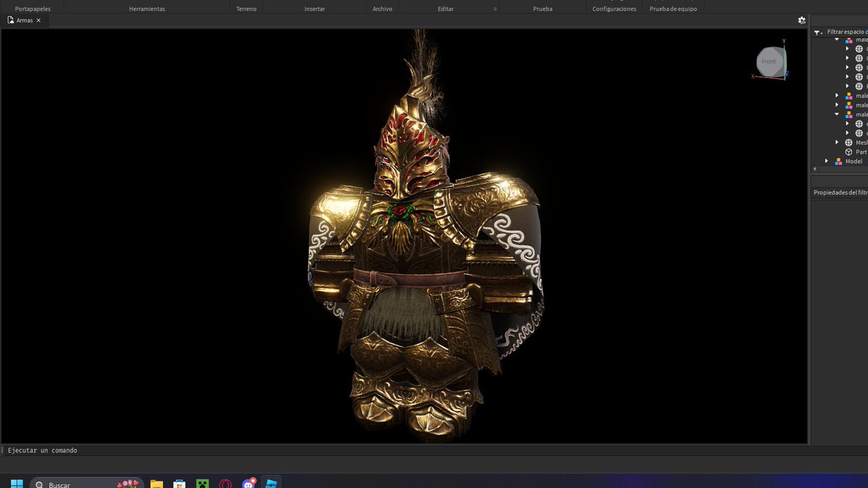The width and height of the screenshot is (868, 488).
Task: Open Discord from the taskbar
Action: [249, 483]
